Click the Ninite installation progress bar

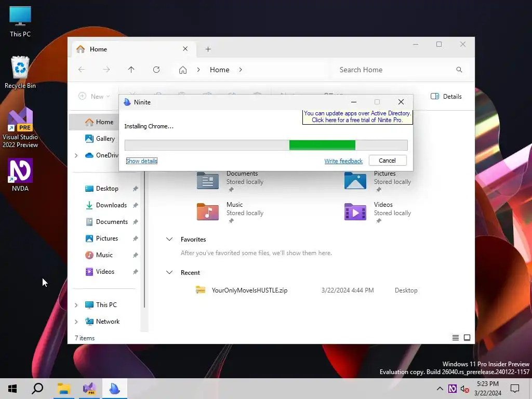pos(266,145)
